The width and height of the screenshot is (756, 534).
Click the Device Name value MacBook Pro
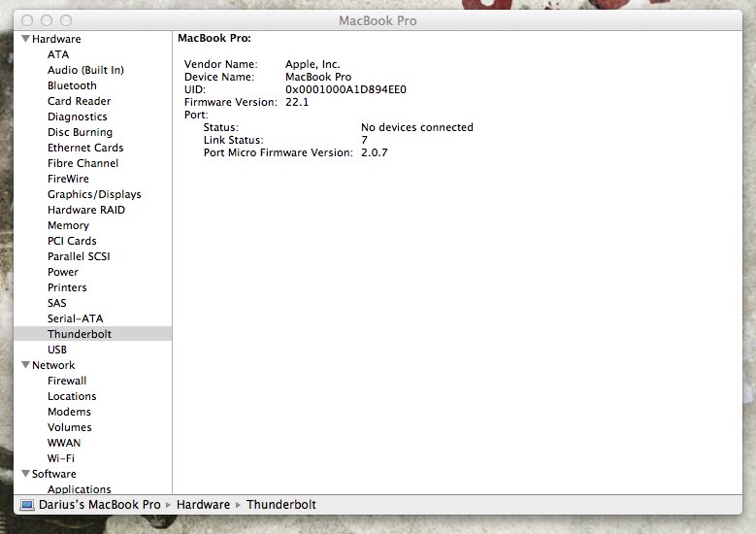pyautogui.click(x=318, y=77)
